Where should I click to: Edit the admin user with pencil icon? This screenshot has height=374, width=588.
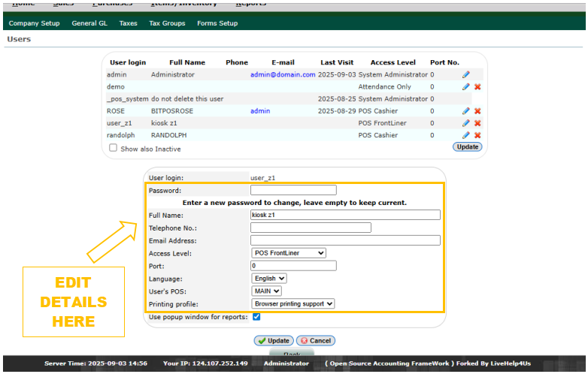(x=465, y=74)
